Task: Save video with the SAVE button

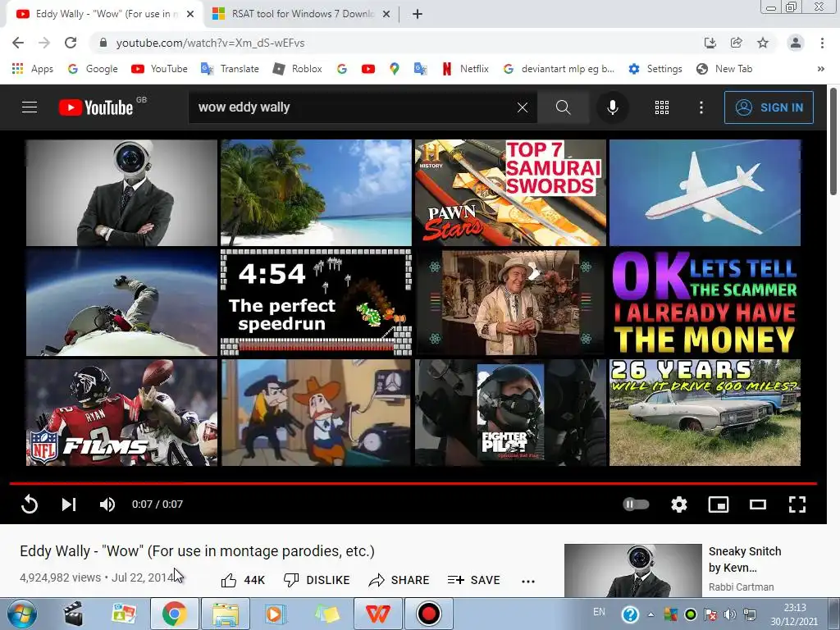Action: click(x=473, y=580)
